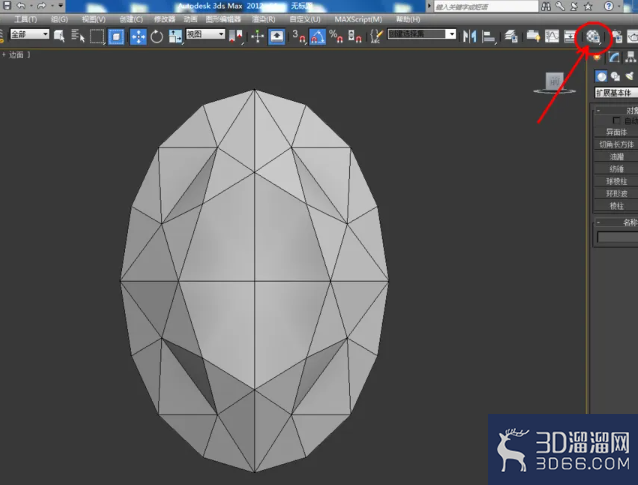The width and height of the screenshot is (638, 485).
Task: Enable the 自动栅格 checkbox
Action: click(x=616, y=120)
